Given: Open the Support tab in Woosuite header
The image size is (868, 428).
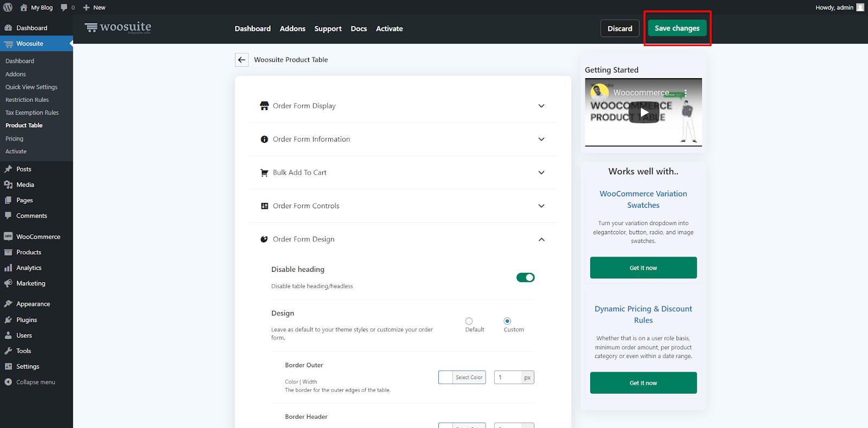Looking at the screenshot, I should coord(328,29).
